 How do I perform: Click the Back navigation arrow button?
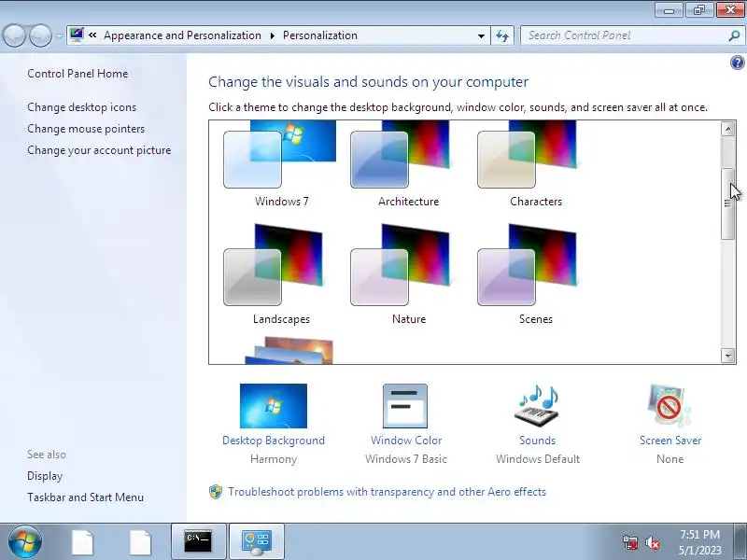pos(14,35)
